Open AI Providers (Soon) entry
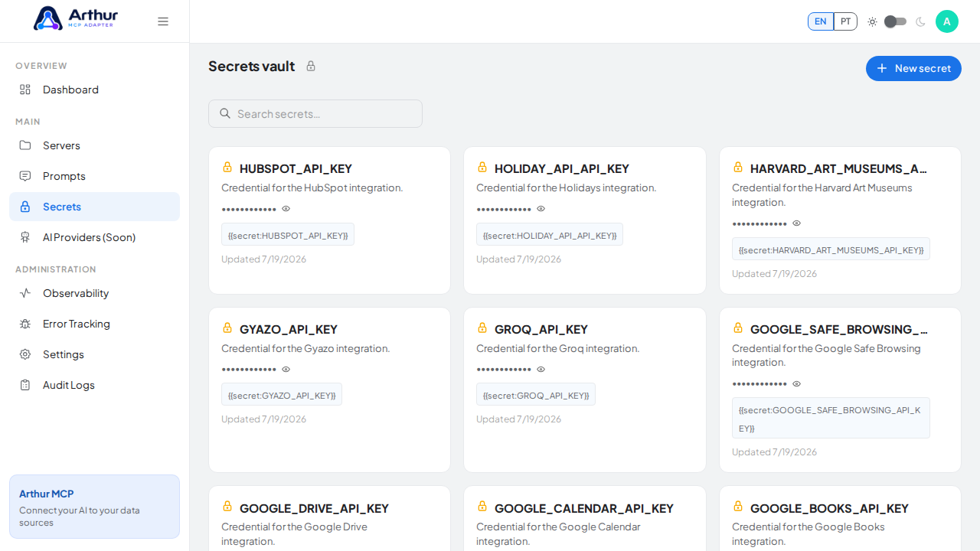The image size is (980, 551). [94, 237]
